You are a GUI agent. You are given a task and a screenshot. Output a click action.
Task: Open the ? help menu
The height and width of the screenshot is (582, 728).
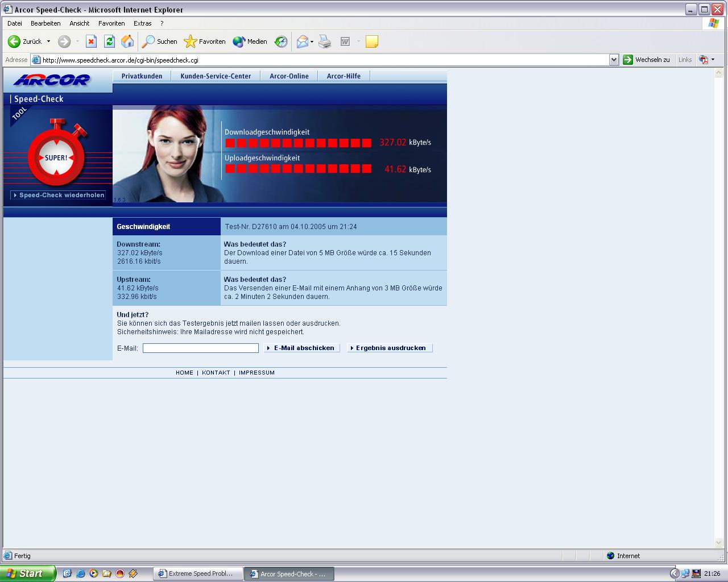(x=162, y=23)
